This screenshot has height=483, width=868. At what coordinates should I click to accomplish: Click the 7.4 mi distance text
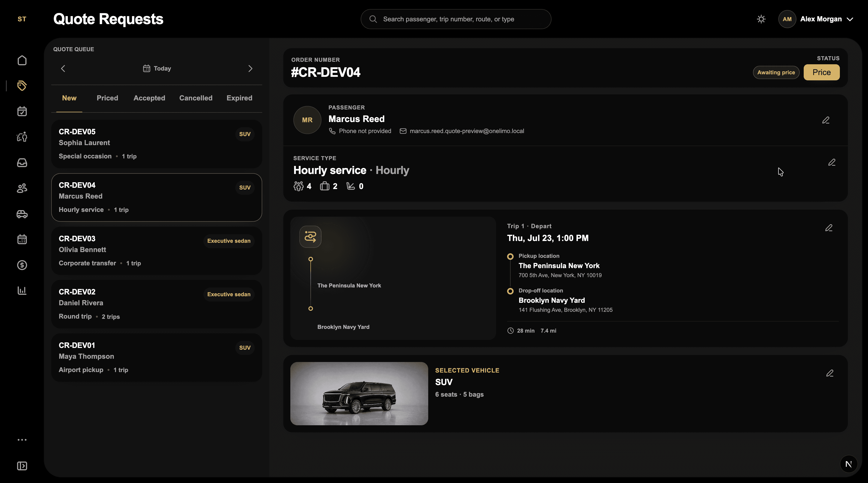[548, 331]
